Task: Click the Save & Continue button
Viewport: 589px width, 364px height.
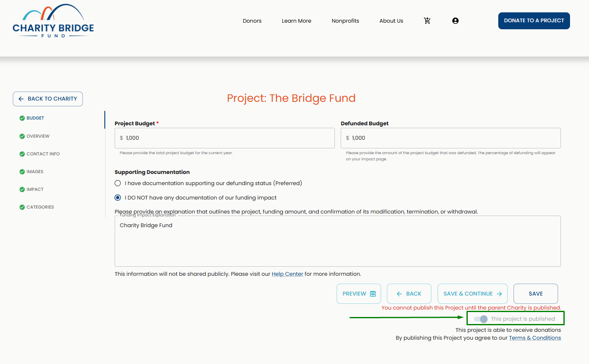Action: [x=472, y=294]
